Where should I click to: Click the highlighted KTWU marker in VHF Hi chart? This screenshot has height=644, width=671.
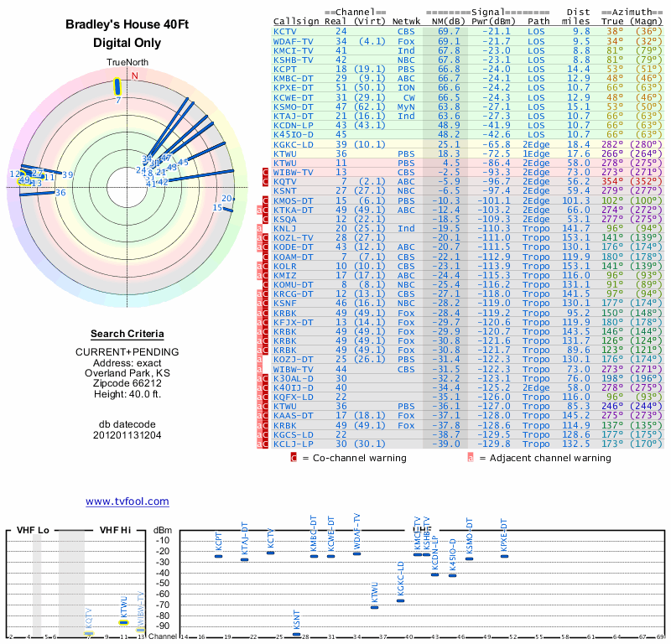123,622
